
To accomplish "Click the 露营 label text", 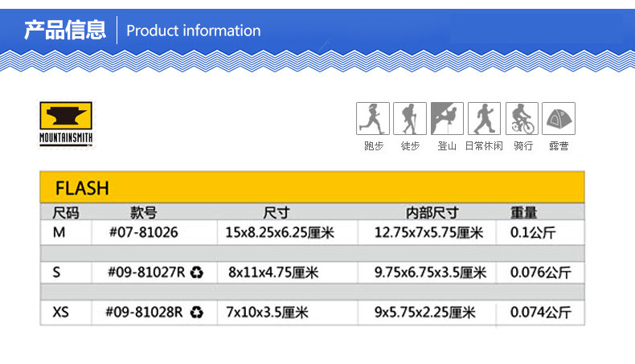I will [x=559, y=145].
